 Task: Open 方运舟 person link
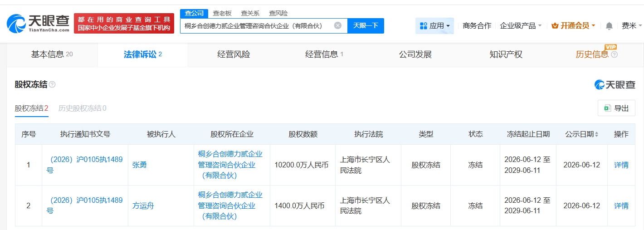click(143, 206)
